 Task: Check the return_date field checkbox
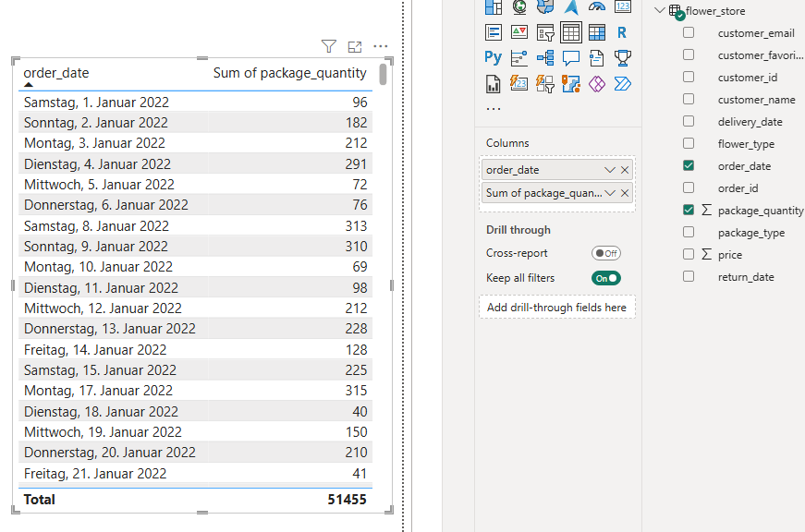click(x=689, y=276)
